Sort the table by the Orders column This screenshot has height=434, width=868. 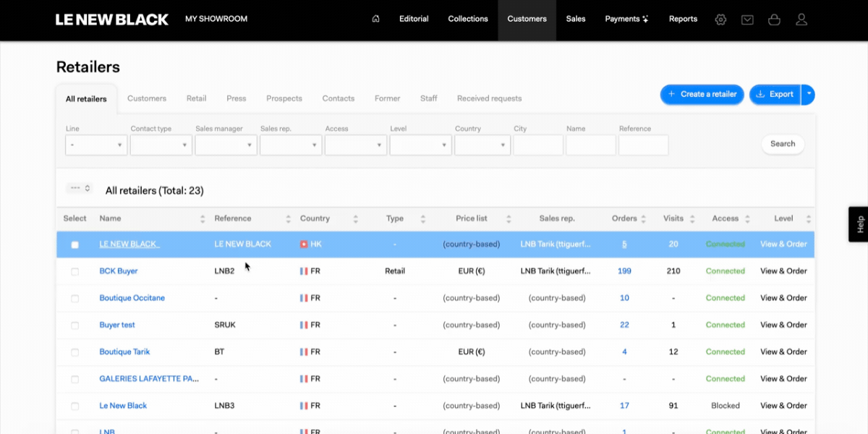pos(644,218)
